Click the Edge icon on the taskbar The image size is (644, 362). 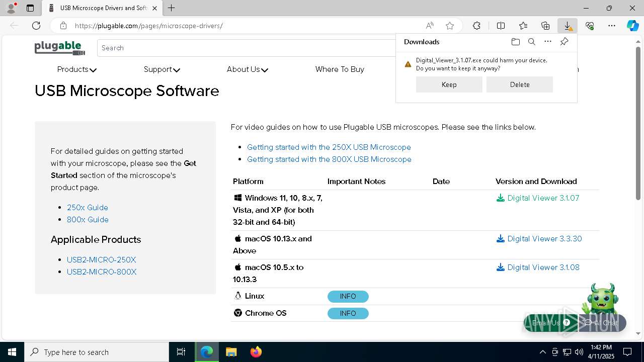coord(207,352)
